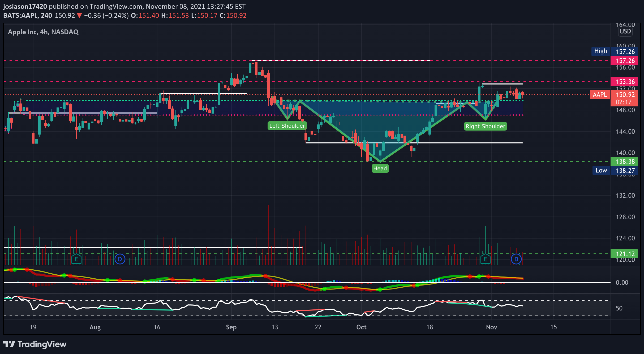The height and width of the screenshot is (354, 644).
Task: Click the dividend D marker near Aug
Action: coord(120,259)
